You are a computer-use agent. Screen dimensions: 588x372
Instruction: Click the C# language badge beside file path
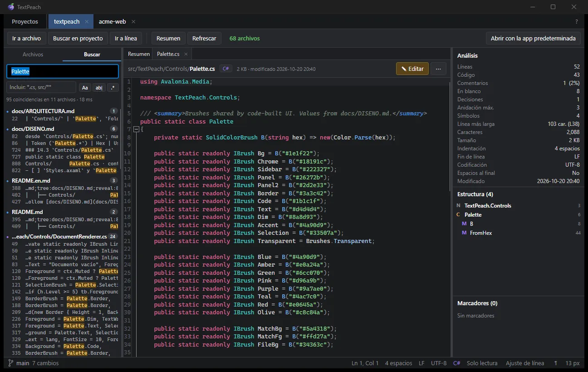coord(226,69)
